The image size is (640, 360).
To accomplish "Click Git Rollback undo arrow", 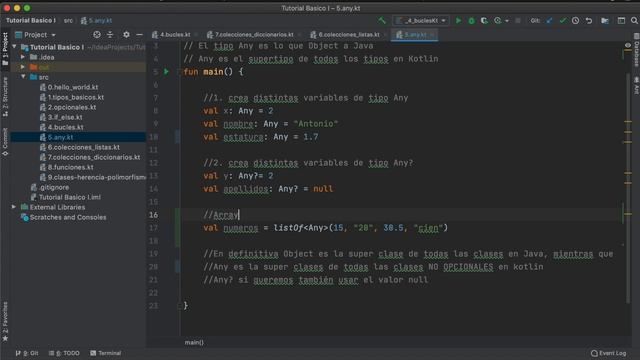I will pyautogui.click(x=589, y=20).
